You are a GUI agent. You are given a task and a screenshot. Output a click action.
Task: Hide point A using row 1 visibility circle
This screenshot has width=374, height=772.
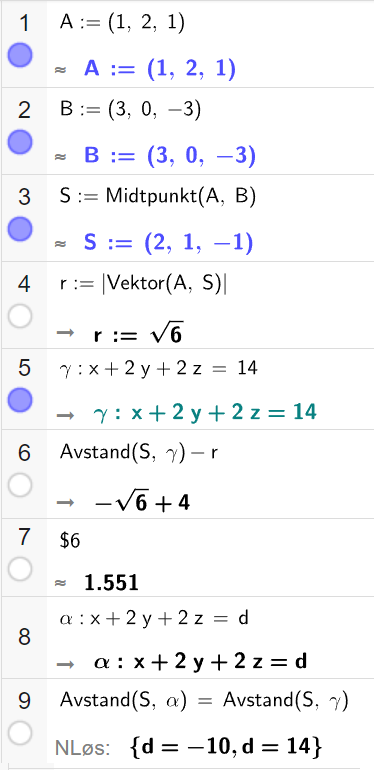pyautogui.click(x=20, y=54)
